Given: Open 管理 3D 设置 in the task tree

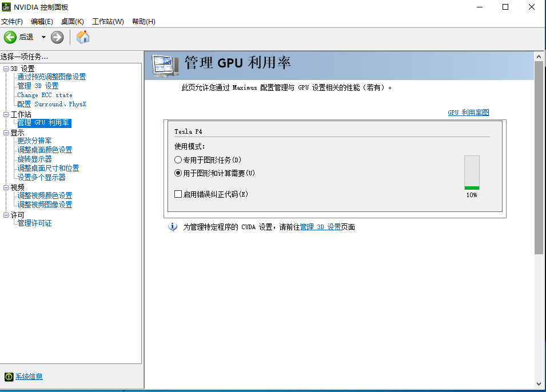Looking at the screenshot, I should [38, 86].
